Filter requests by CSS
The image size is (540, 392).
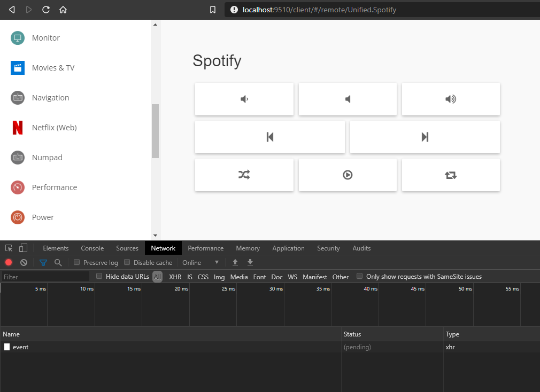pyautogui.click(x=203, y=277)
